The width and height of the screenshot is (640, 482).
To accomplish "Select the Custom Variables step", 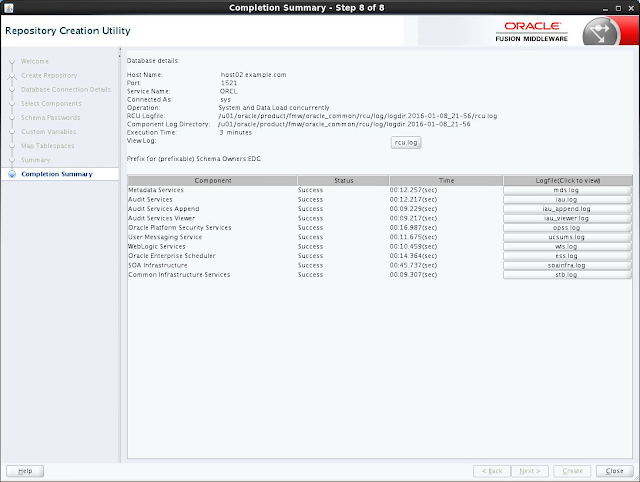I will (49, 132).
